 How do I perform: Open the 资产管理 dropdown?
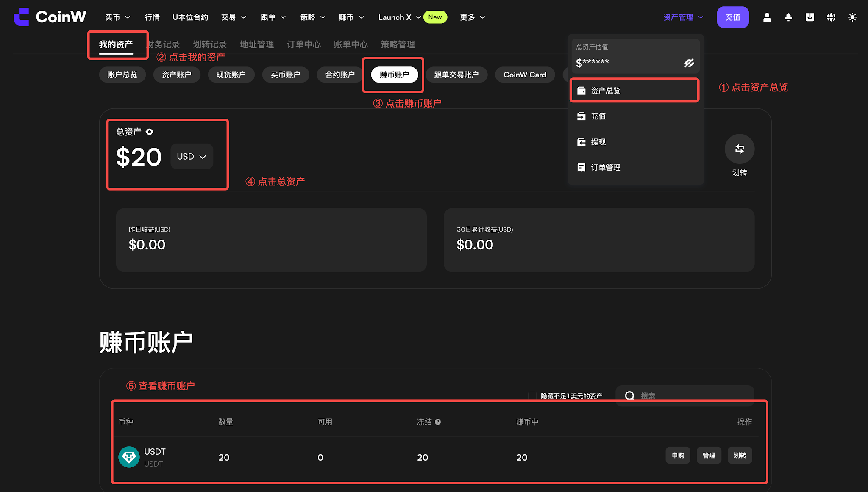(x=683, y=17)
